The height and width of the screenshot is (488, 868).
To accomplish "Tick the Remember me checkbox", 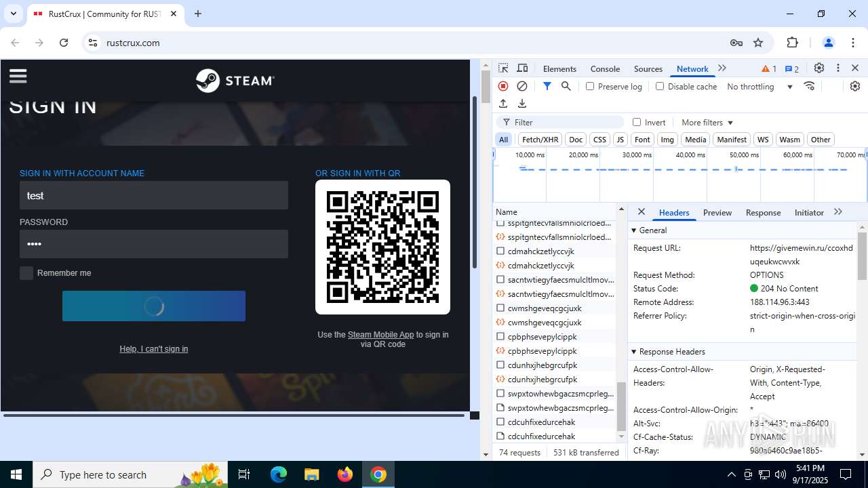I will pos(26,273).
